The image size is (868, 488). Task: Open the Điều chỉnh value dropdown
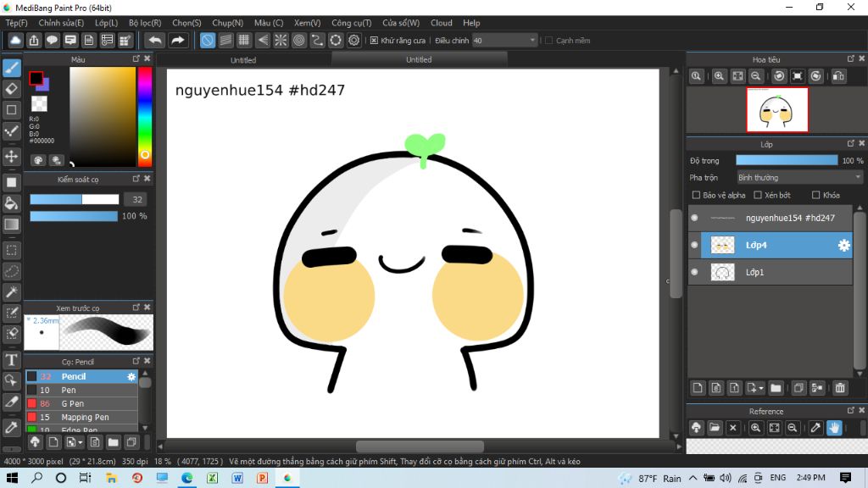pyautogui.click(x=532, y=40)
